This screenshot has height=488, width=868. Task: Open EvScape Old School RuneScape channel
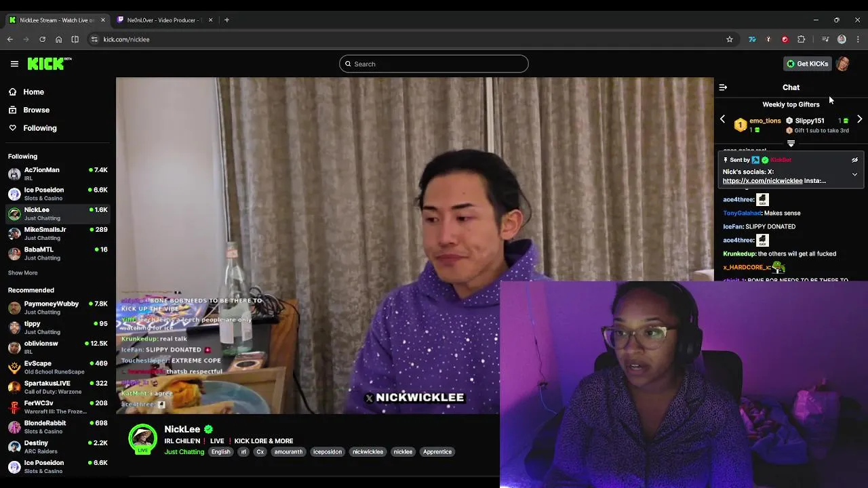click(58, 367)
